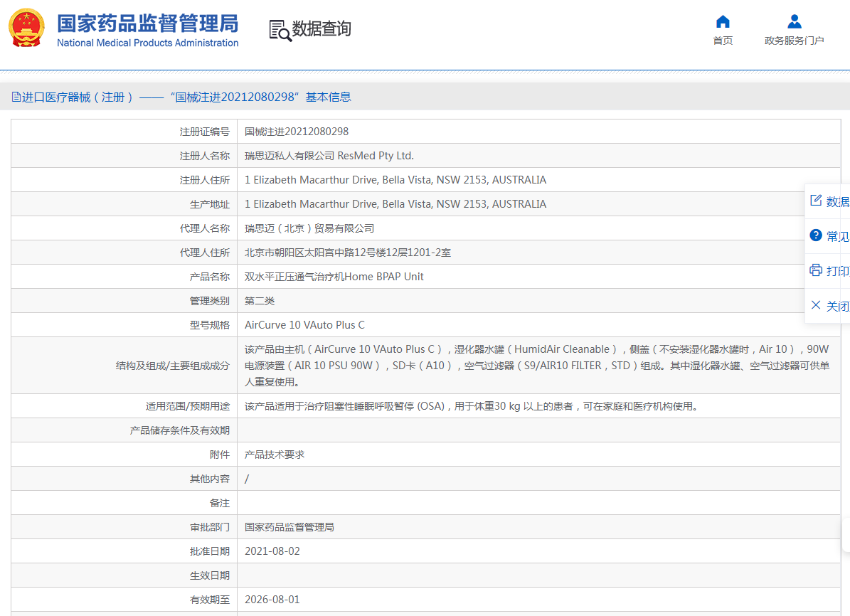Image resolution: width=850 pixels, height=616 pixels.
Task: Click agent name 瑞思迈（北京）贸易有限公司
Action: 309,228
